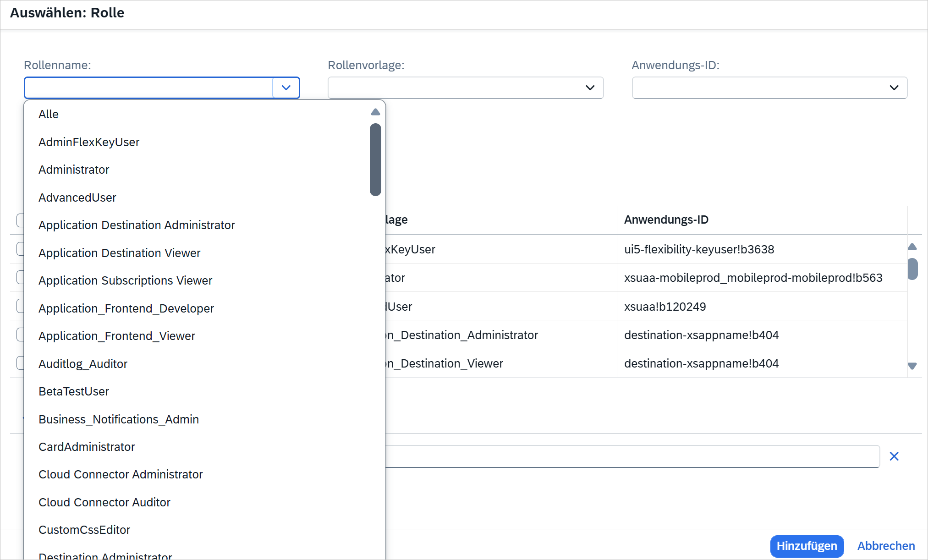Select Business_Notifications_Admin entry
The width and height of the screenshot is (928, 560).
coord(119,419)
